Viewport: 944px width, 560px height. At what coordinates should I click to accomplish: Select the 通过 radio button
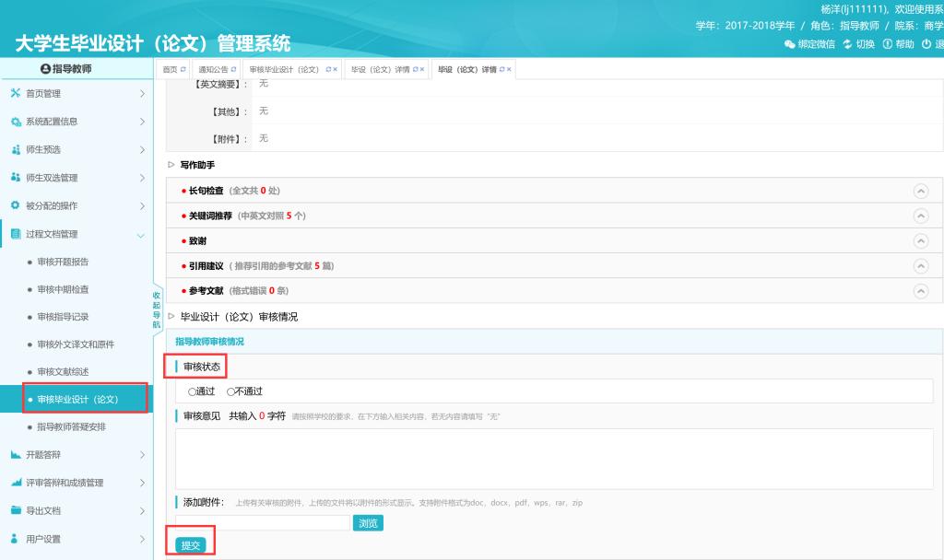tap(192, 391)
